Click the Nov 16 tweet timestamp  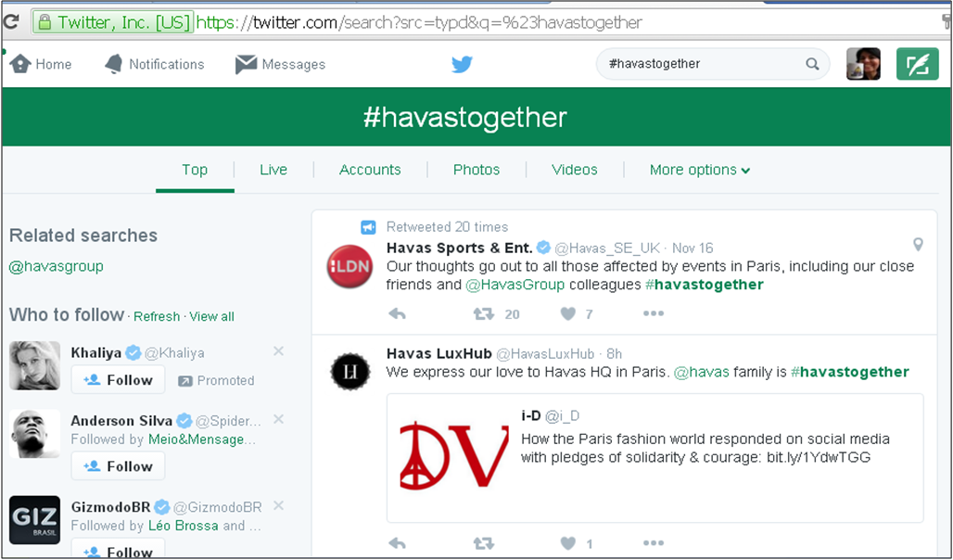[x=693, y=248]
